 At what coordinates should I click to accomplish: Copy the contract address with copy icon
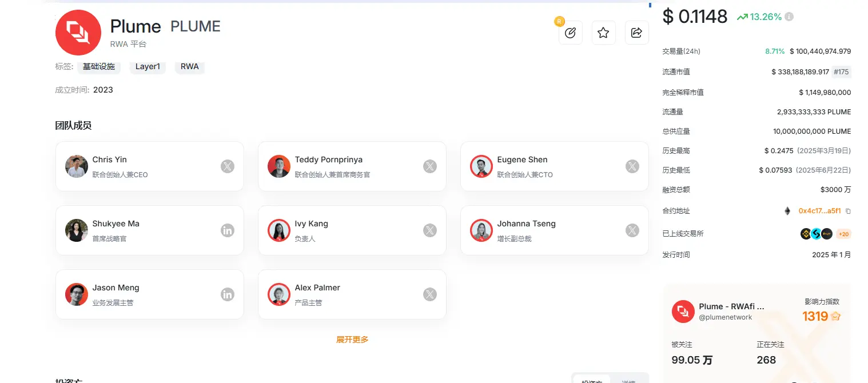point(848,211)
